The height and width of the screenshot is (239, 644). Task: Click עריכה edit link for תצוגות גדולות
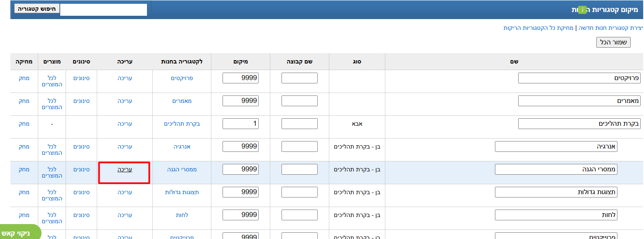pos(125,192)
